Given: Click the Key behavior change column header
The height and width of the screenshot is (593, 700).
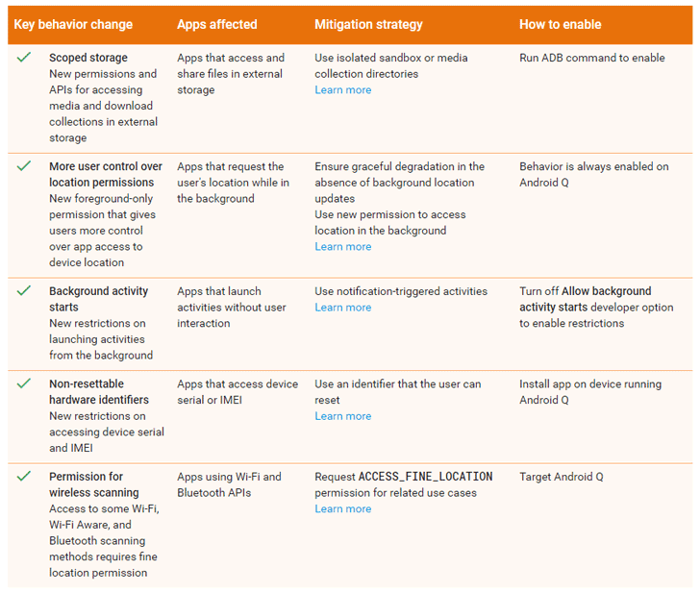Looking at the screenshot, I should 73,24.
